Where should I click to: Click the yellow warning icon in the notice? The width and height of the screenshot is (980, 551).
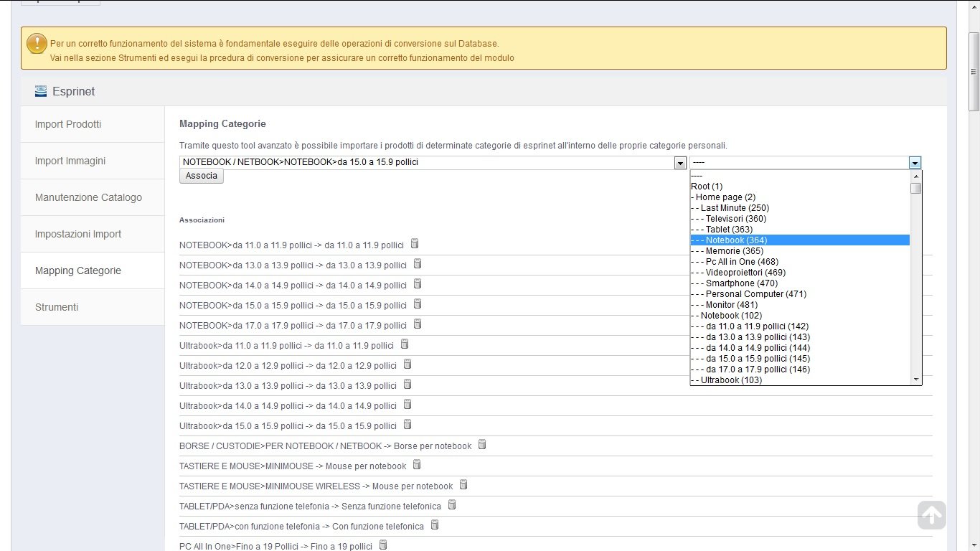click(x=37, y=44)
